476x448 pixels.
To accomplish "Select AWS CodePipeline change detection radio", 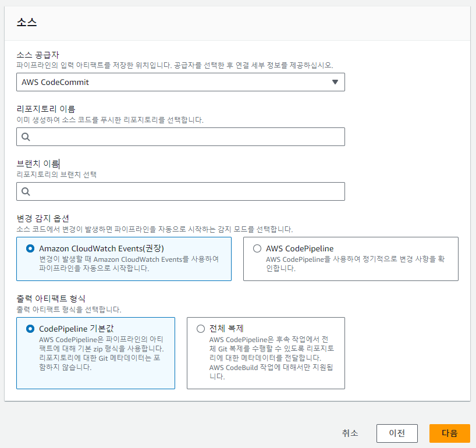I will pos(257,248).
